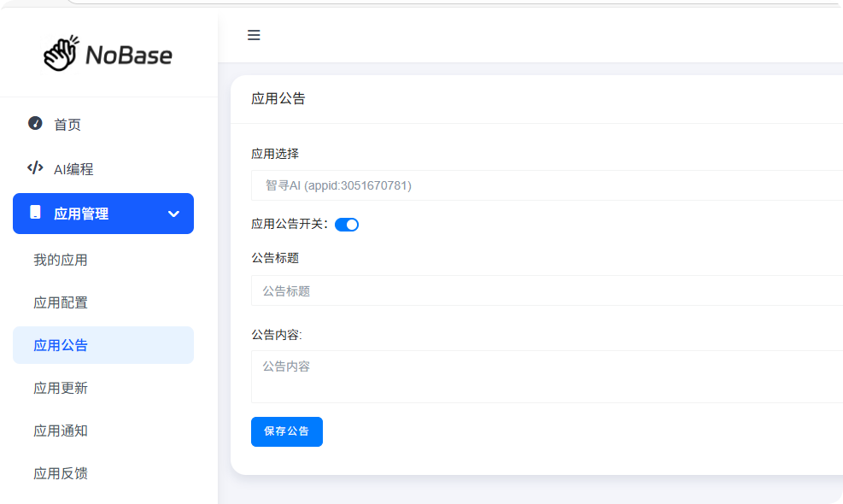
Task: Go to 应用反馈
Action: 61,473
